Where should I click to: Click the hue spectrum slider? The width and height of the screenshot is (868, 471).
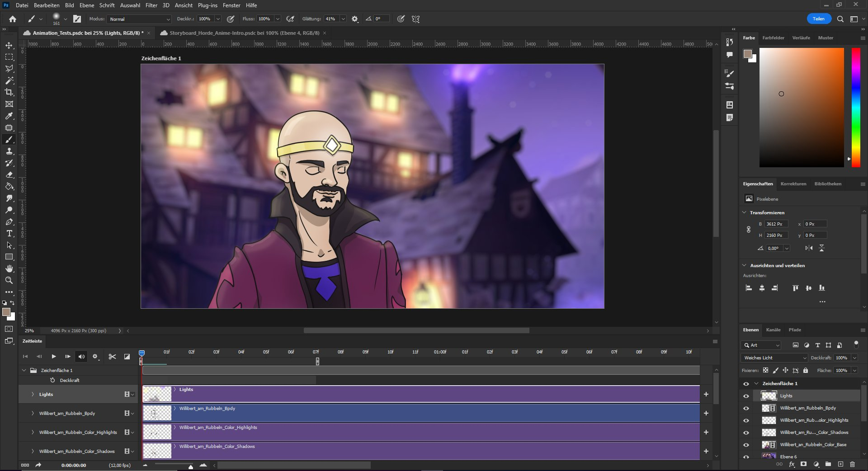coord(856,107)
